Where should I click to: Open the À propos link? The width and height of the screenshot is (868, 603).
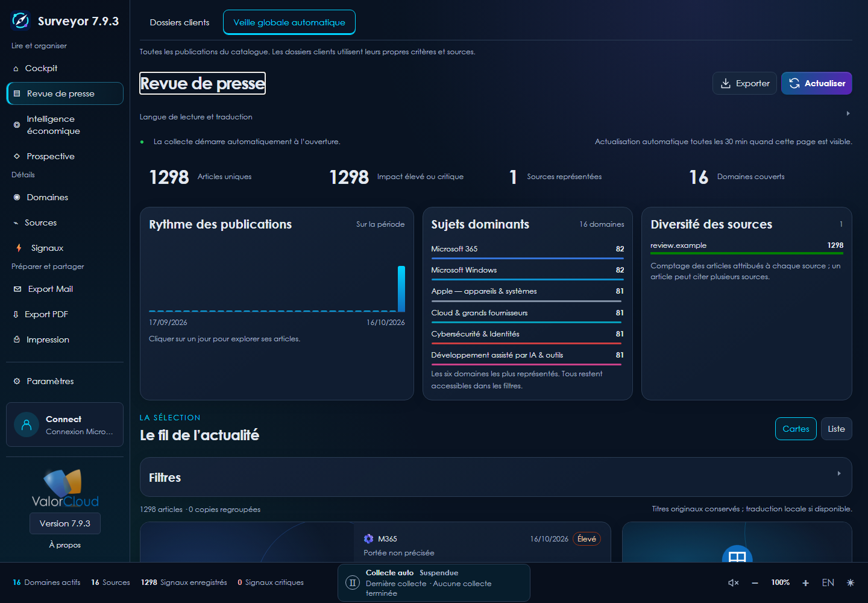(x=65, y=545)
